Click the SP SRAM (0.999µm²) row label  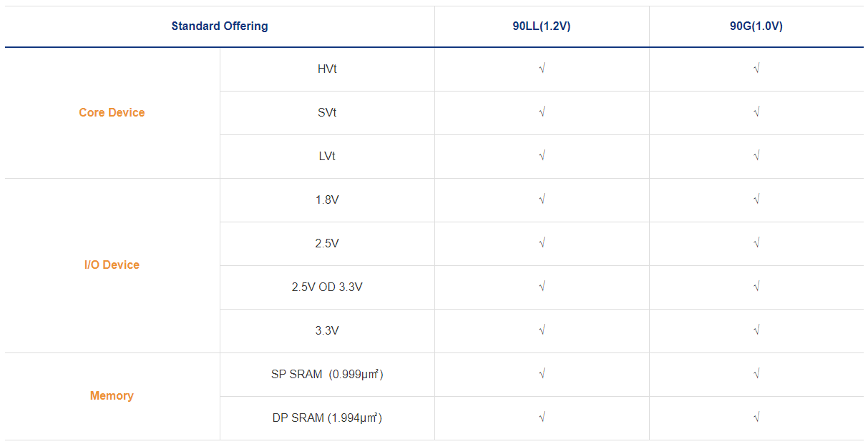coord(327,375)
